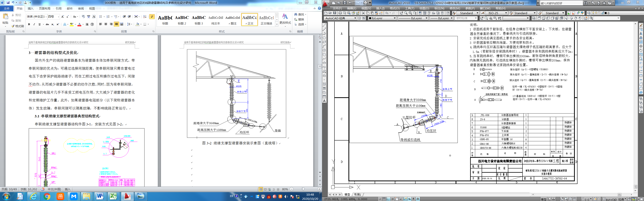Open the 页面布局 tab in Word

pyautogui.click(x=44, y=8)
